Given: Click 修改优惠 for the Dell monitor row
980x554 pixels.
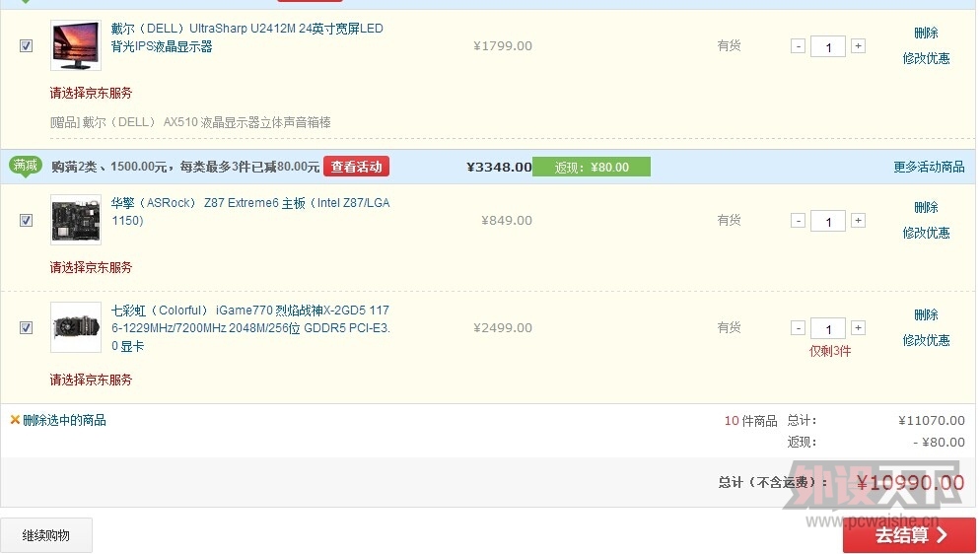Looking at the screenshot, I should [x=926, y=59].
